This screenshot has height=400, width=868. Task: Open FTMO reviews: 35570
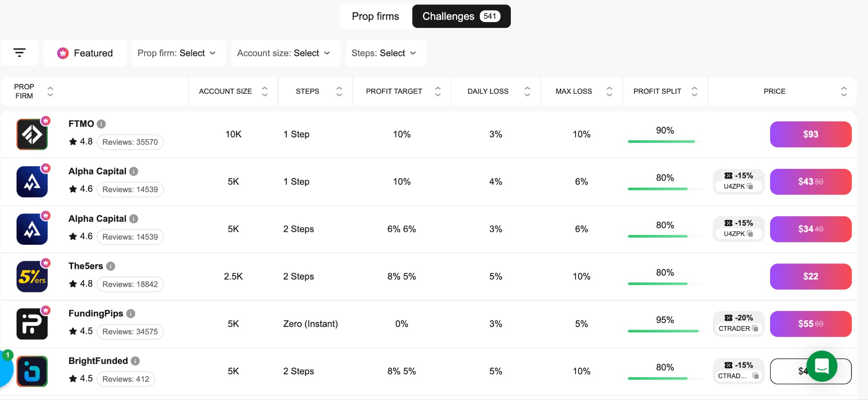point(130,142)
